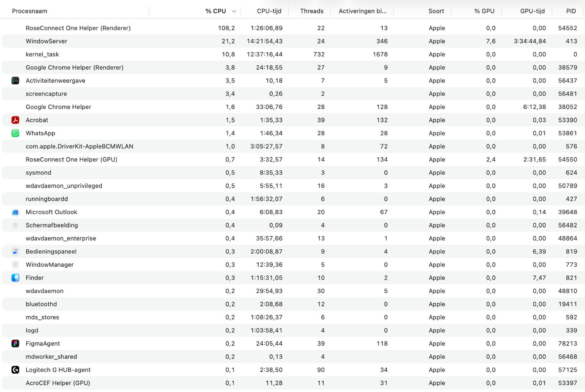Sort by the GPU-tijd column header
This screenshot has width=585, height=392.
(x=532, y=11)
